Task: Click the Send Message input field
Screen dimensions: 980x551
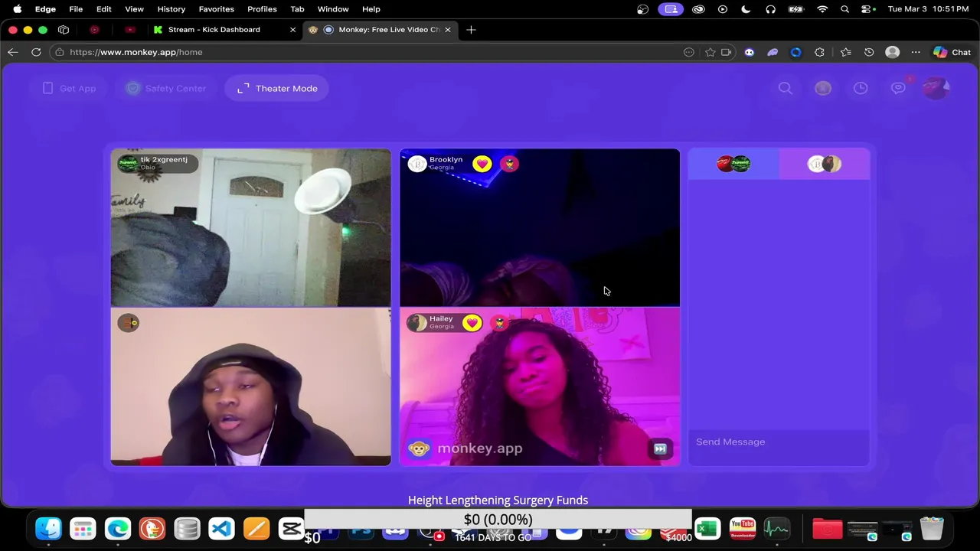Action: [x=779, y=442]
